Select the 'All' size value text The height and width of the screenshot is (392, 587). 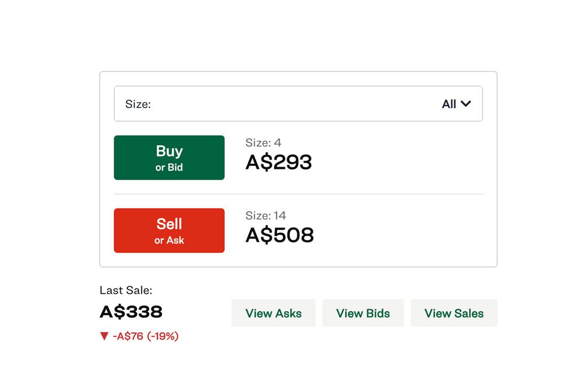(449, 104)
